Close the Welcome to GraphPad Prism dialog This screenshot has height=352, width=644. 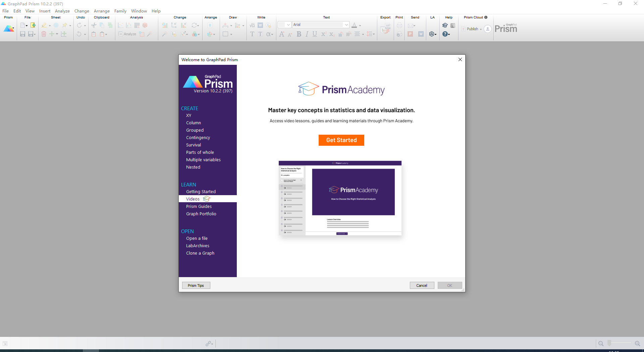460,59
